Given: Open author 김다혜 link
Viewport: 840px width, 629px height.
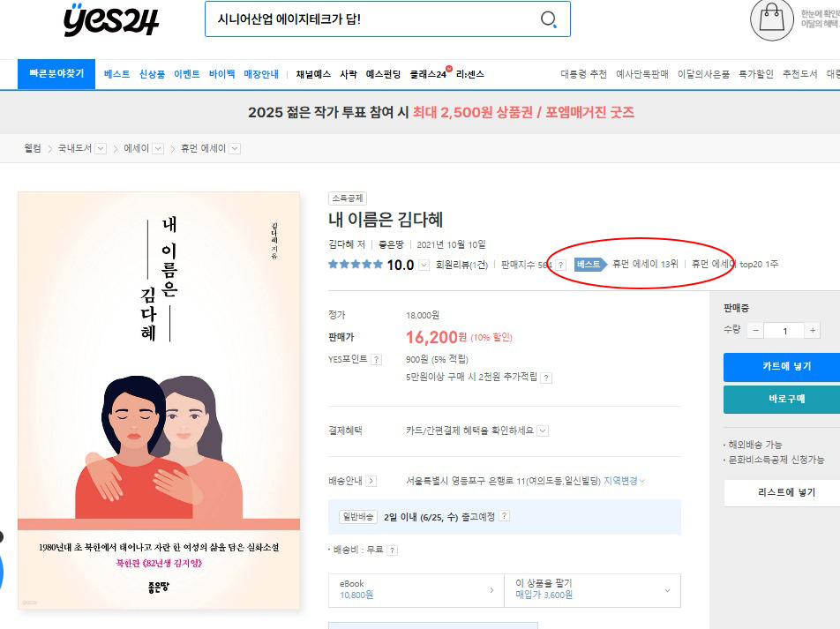Looking at the screenshot, I should (341, 244).
